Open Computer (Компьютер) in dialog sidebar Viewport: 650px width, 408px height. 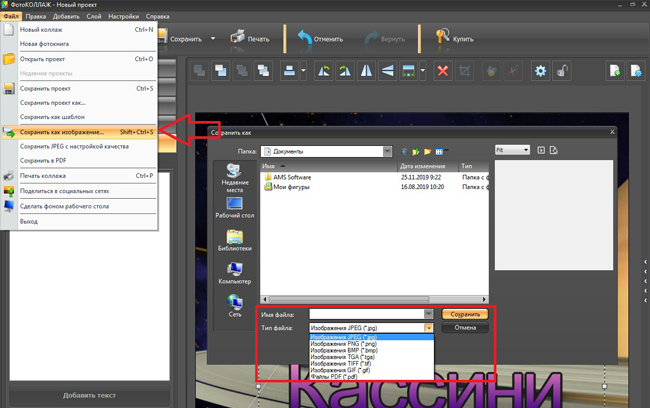pyautogui.click(x=235, y=273)
